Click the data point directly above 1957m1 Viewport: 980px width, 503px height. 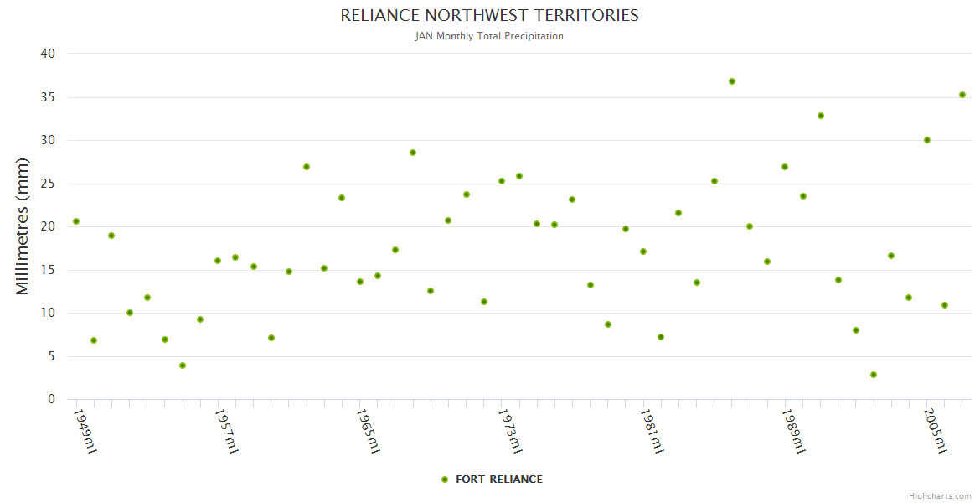point(218,261)
